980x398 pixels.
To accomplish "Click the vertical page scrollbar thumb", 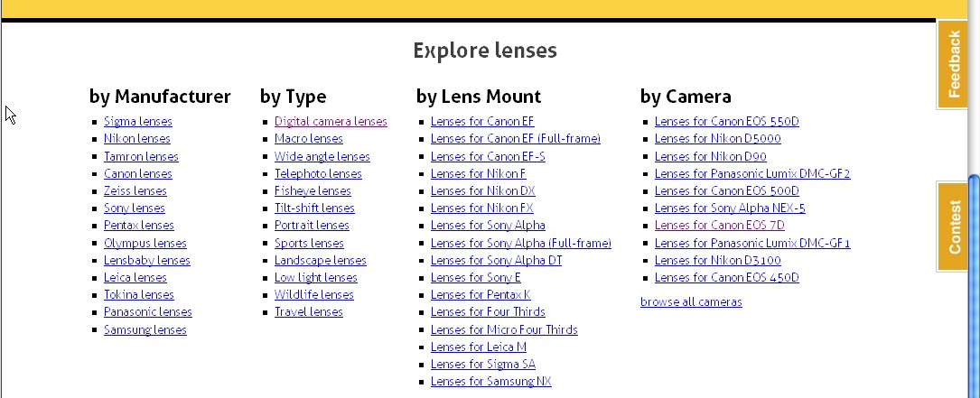I will [974, 287].
